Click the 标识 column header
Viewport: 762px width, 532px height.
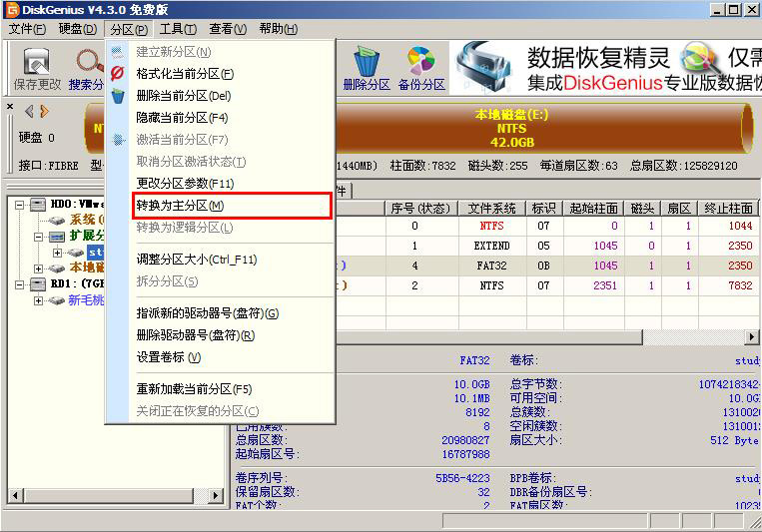tap(544, 209)
